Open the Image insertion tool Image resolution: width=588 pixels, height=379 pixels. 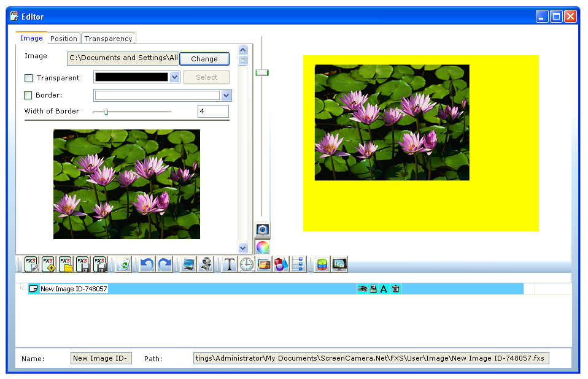(263, 264)
